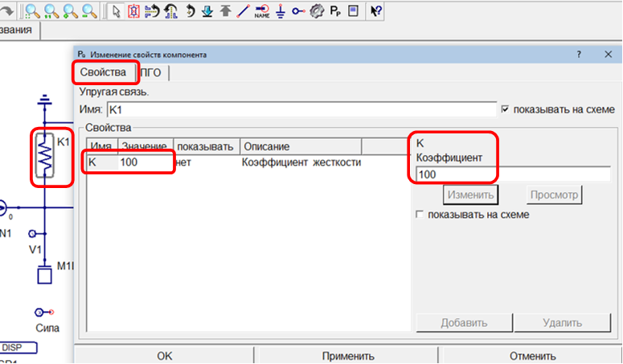Viewport: 623px width, 364px height.
Task: Open settings via the gear icon
Action: 317,11
